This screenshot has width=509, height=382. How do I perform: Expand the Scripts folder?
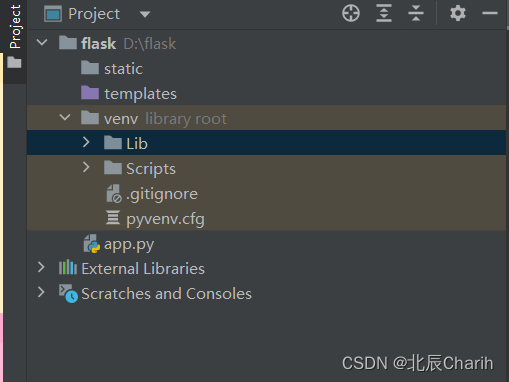pyautogui.click(x=86, y=167)
